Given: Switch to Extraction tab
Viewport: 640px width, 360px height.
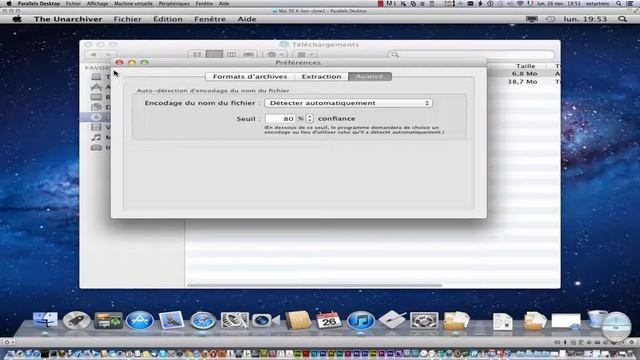Looking at the screenshot, I should tap(321, 76).
